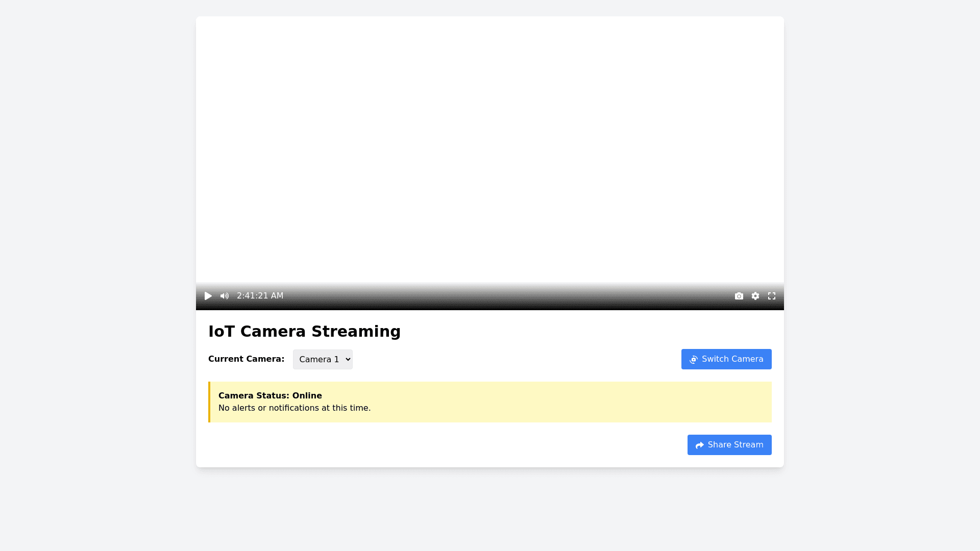
Task: Click the rotating camera icon inside Switch Camera
Action: pos(693,360)
